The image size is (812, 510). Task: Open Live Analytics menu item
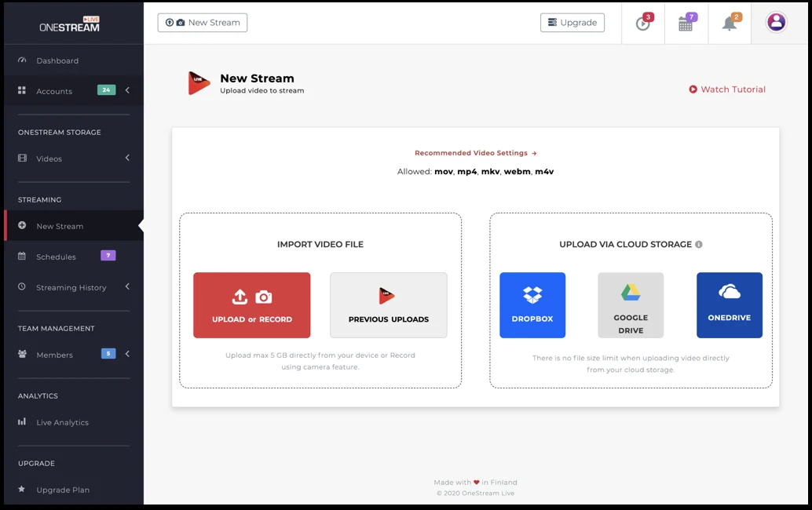tap(74, 422)
